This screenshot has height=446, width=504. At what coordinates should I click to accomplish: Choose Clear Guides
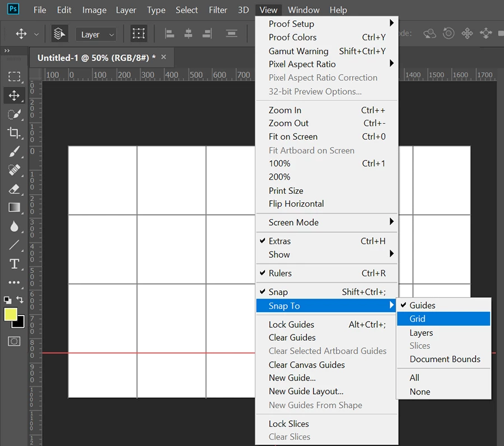pyautogui.click(x=326, y=338)
